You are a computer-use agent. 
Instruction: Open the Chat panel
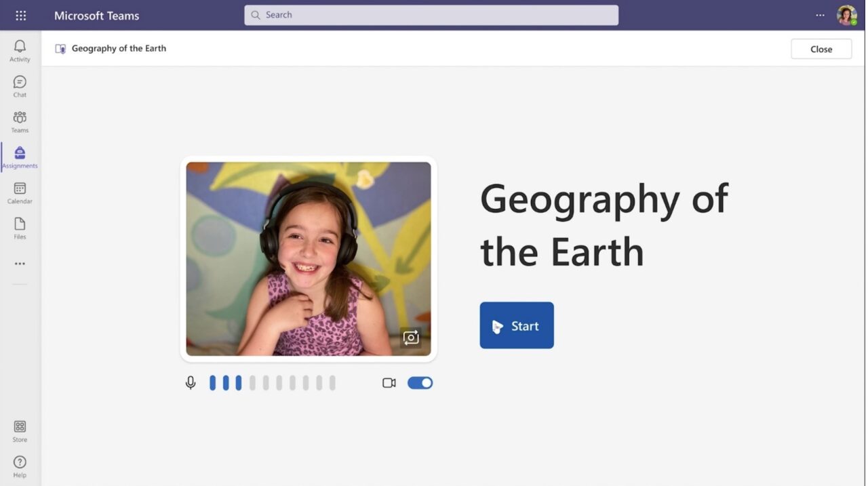click(20, 84)
